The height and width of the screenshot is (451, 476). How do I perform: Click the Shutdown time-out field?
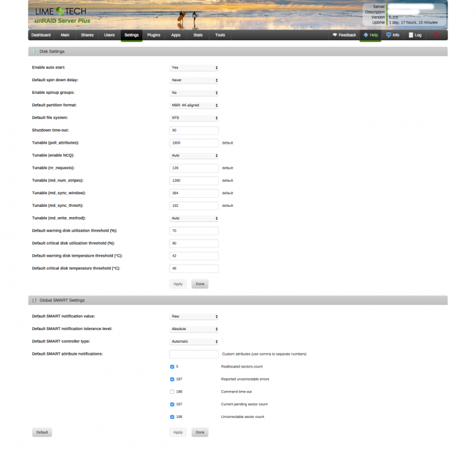point(194,130)
